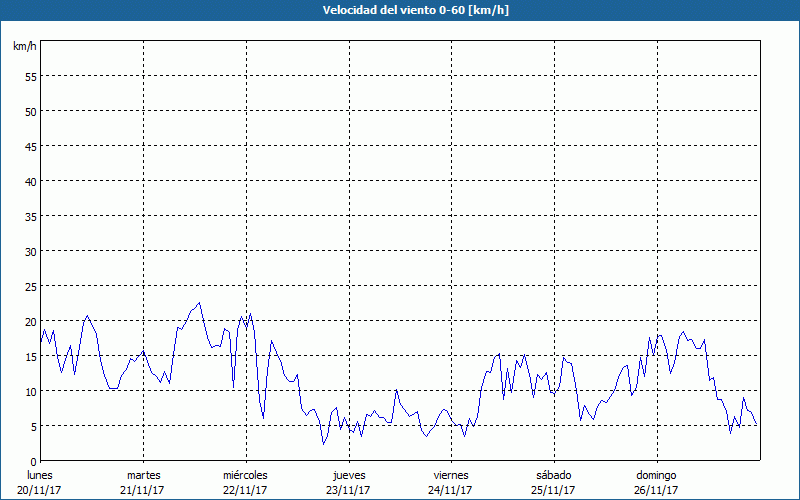The image size is (800, 500).
Task: Select the 'miércoles 22/11/17' date label
Action: [x=245, y=482]
